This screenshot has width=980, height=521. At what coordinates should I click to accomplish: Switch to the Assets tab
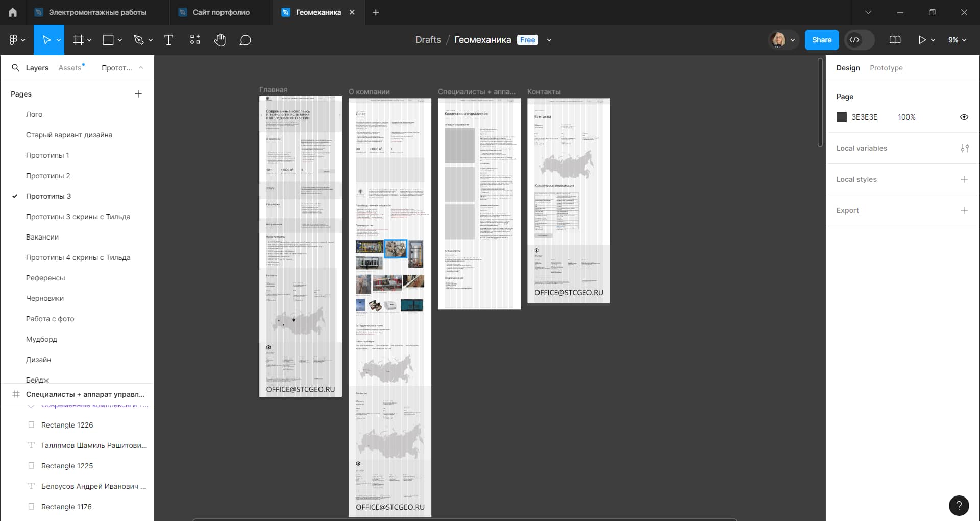pyautogui.click(x=70, y=68)
